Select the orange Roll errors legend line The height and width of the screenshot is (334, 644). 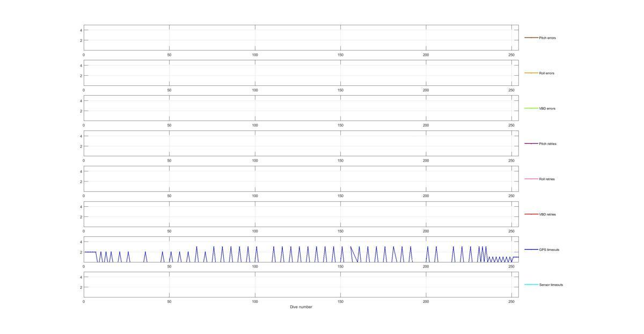click(531, 73)
